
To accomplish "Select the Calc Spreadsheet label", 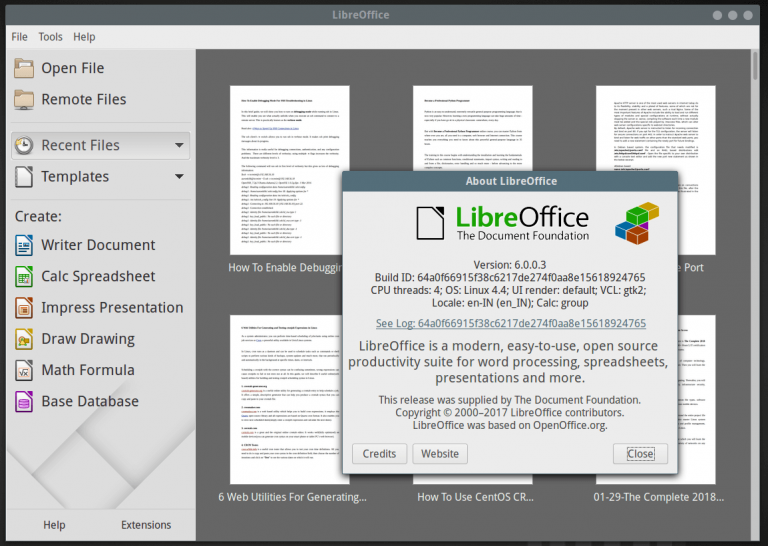I will 98,276.
